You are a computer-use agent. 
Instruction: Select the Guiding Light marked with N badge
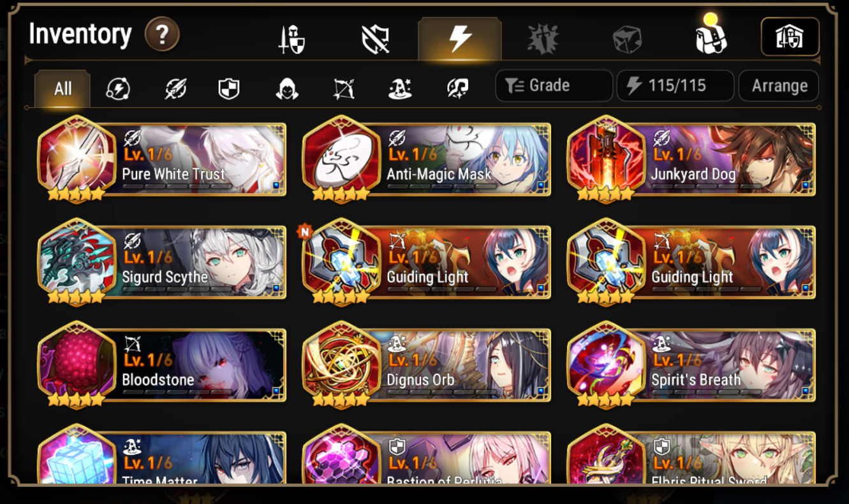click(x=427, y=262)
